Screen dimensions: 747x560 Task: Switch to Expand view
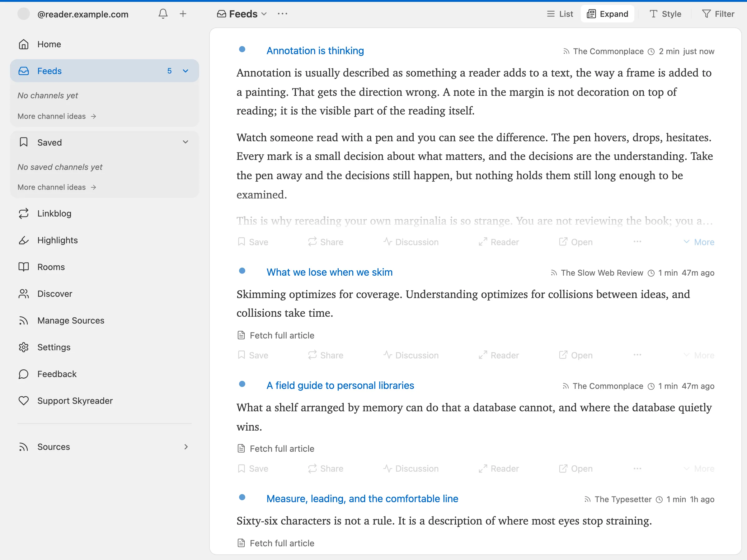coord(607,14)
